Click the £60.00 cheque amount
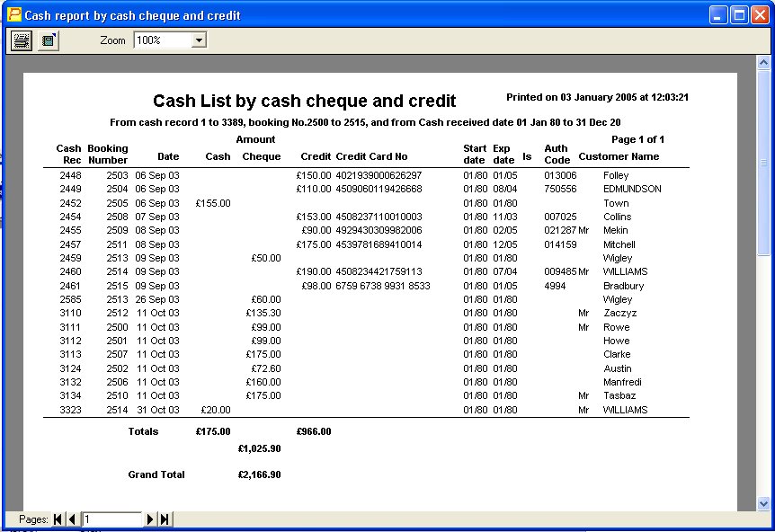Screen dimensions: 775x532 (266, 299)
